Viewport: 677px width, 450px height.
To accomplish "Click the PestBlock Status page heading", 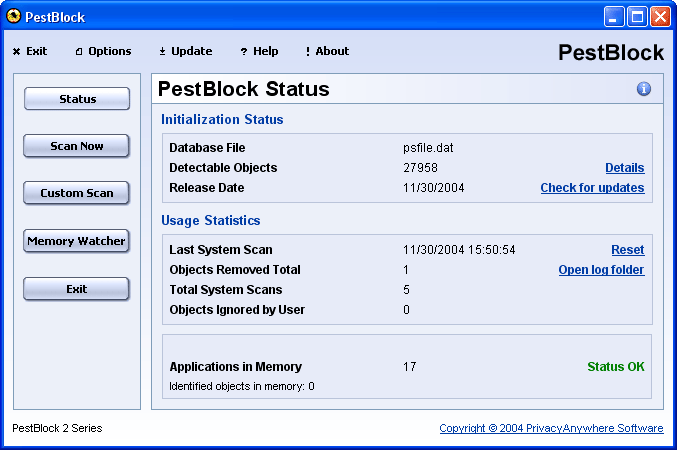I will [x=244, y=89].
